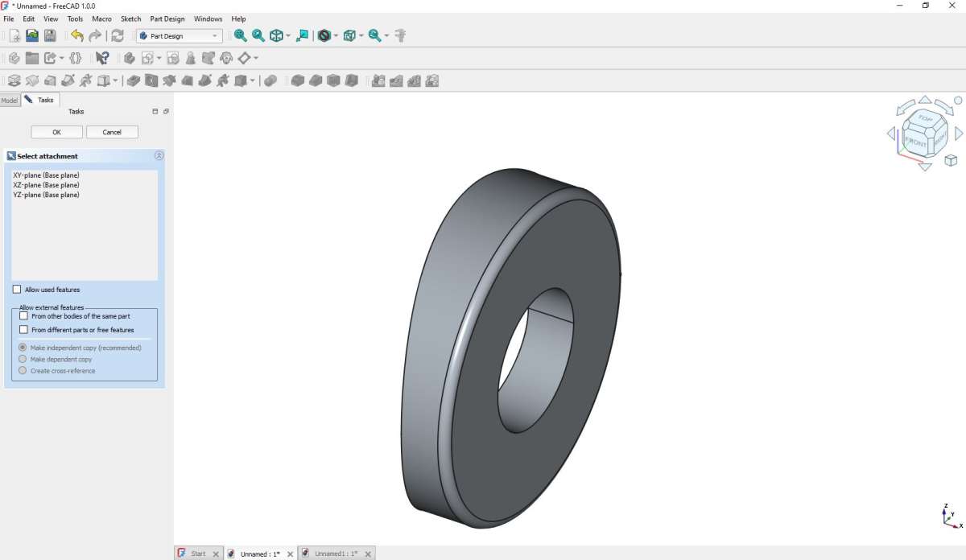The width and height of the screenshot is (966, 560).
Task: Select XY-plane (Base plane)
Action: point(46,175)
